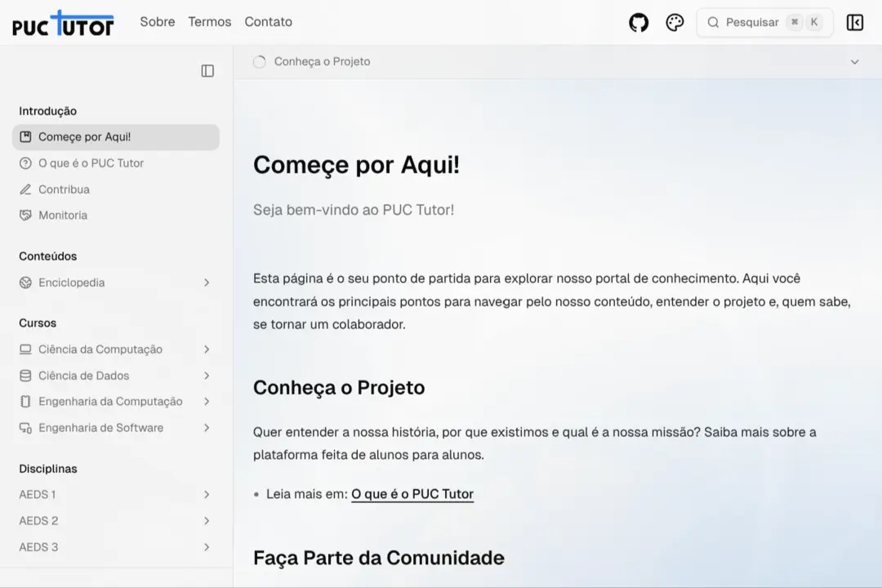Select Começe por Aqui! in sidebar

[x=84, y=137]
